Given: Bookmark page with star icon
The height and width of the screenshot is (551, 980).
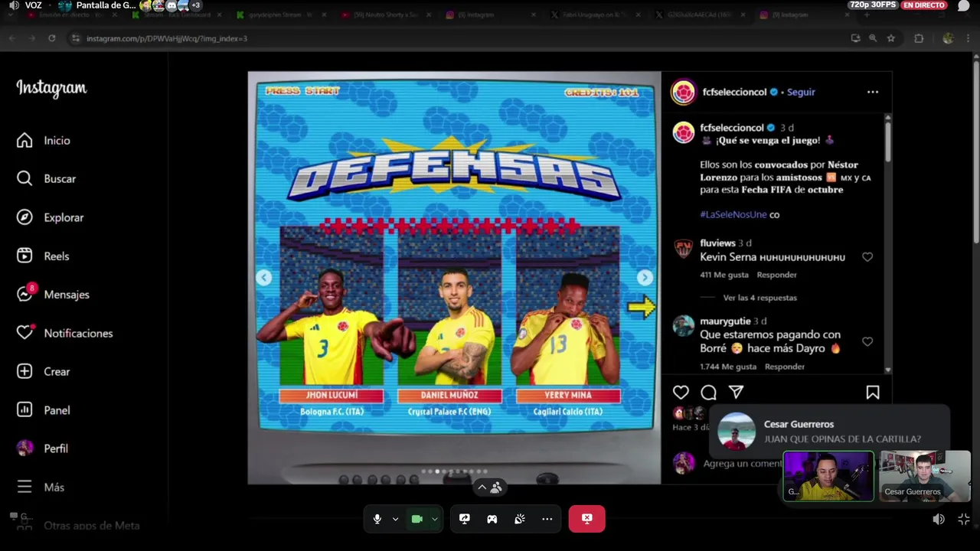Looking at the screenshot, I should 890,38.
